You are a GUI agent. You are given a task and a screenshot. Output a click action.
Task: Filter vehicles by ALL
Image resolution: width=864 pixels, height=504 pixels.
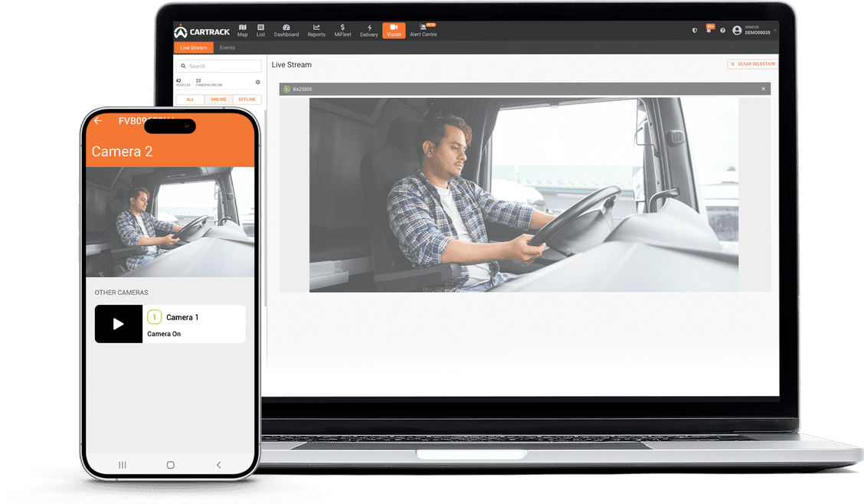coord(190,100)
